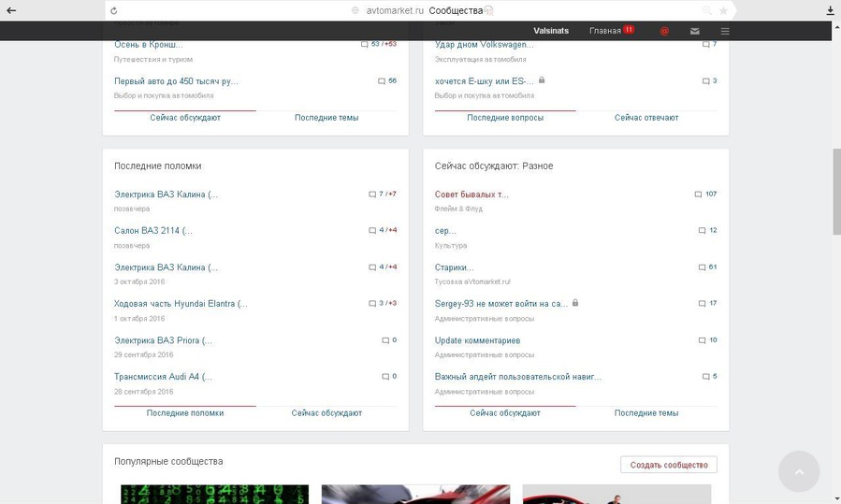This screenshot has height=504, width=841.
Task: Click comment icon for Электрика ВАЗ Priora row
Action: 385,340
